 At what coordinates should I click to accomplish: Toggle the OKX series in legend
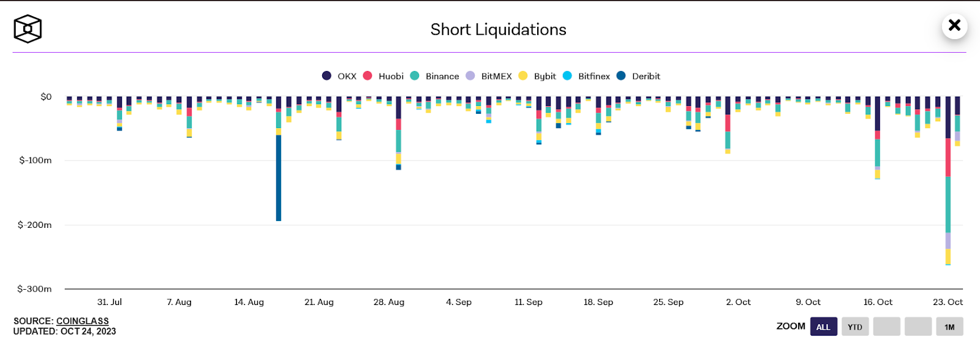pyautogui.click(x=339, y=76)
